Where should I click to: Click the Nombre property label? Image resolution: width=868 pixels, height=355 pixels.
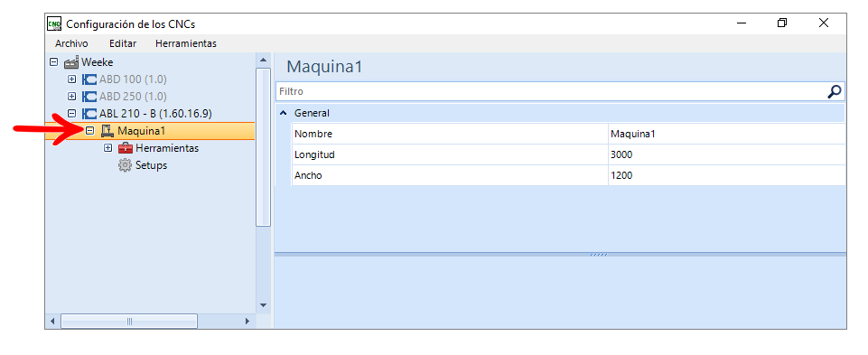click(x=313, y=134)
